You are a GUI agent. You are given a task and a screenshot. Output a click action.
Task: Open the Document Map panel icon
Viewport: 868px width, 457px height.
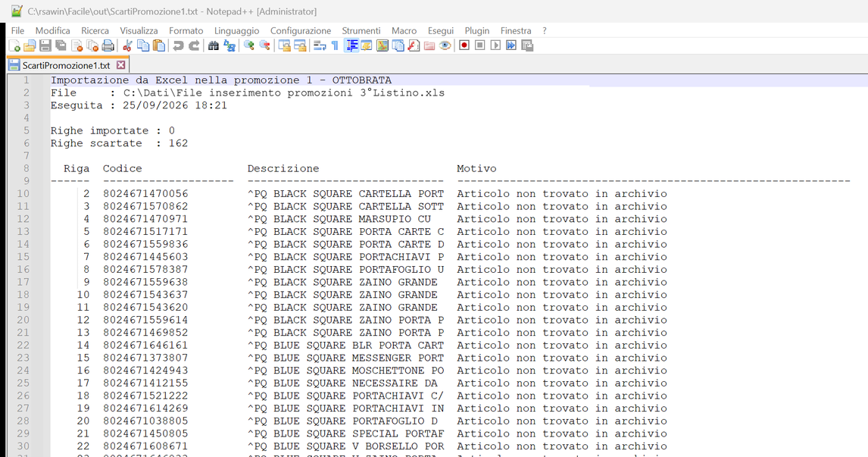382,46
